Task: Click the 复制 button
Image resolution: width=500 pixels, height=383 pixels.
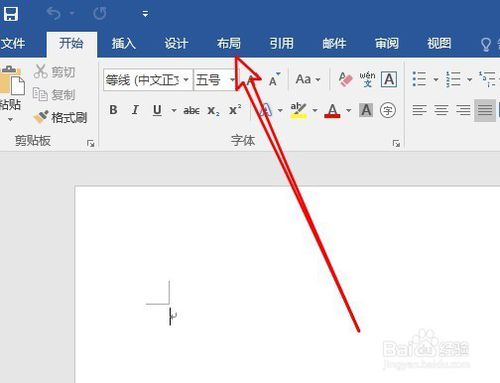Action: [54, 95]
